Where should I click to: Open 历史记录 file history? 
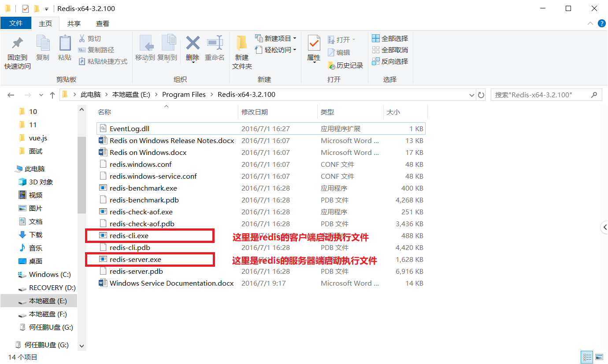click(x=345, y=66)
